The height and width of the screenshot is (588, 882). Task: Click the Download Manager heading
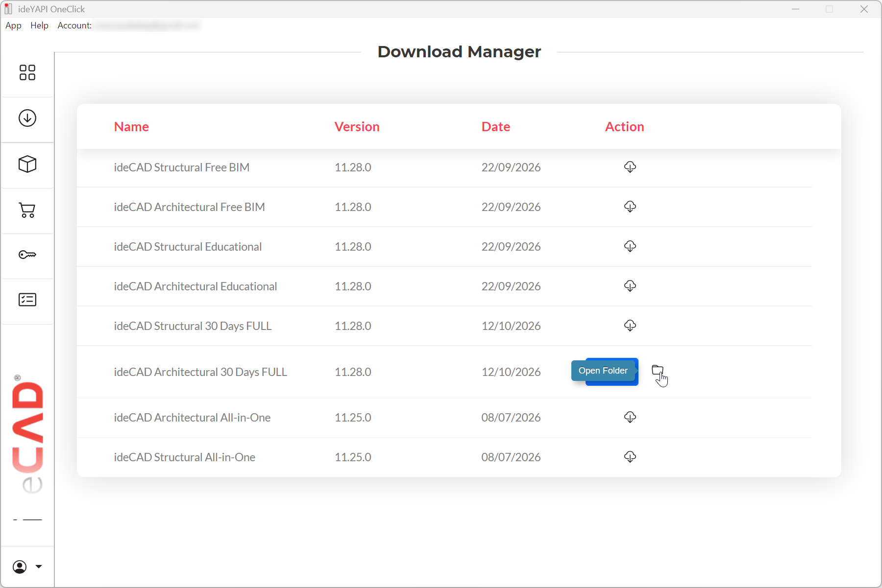459,51
